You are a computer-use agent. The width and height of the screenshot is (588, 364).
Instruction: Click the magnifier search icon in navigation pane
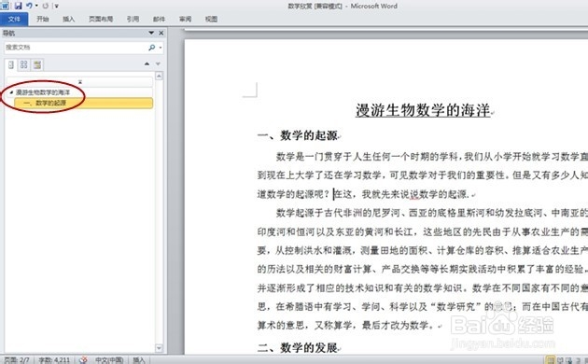coord(152,48)
